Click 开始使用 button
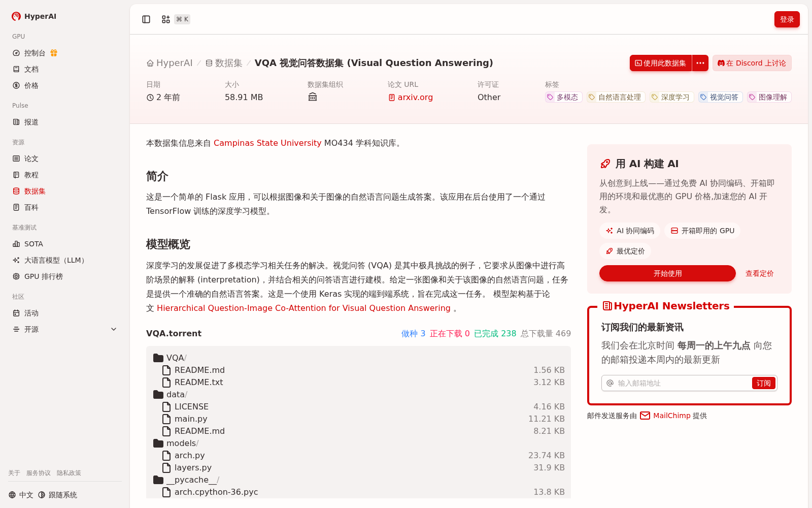This screenshot has width=812, height=508. pyautogui.click(x=667, y=273)
